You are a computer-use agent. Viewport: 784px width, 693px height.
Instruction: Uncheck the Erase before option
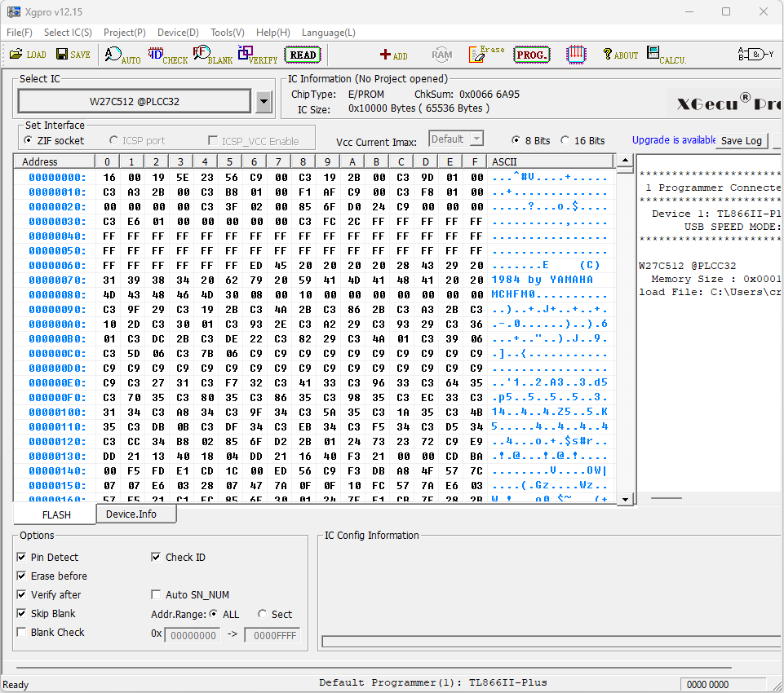tap(22, 576)
